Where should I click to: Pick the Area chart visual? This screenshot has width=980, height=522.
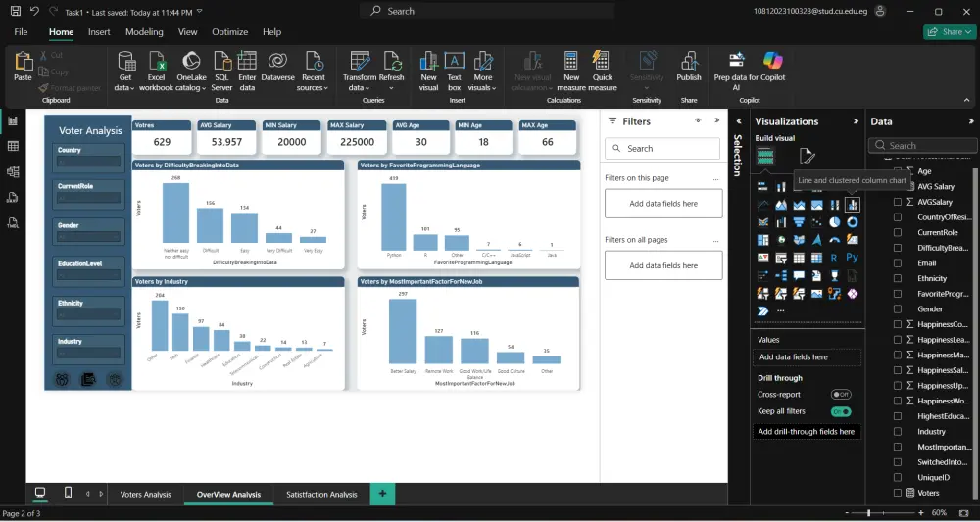(781, 204)
